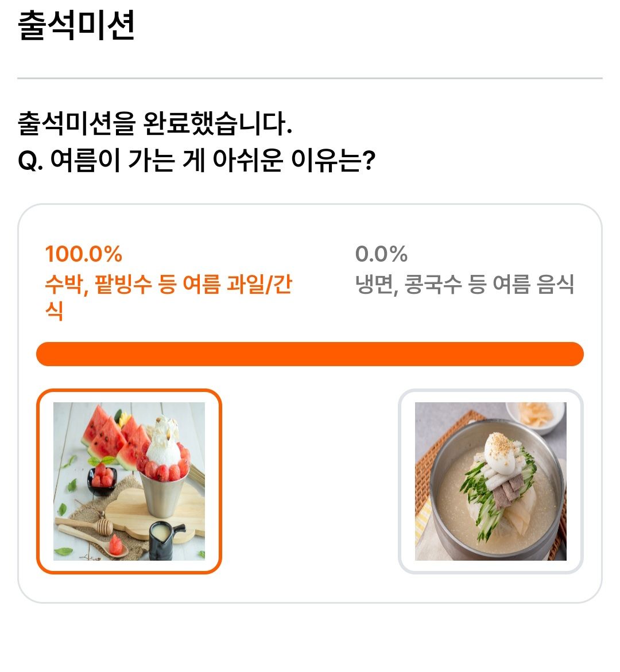620x672 pixels.
Task: Click the orange 100.0% result figure
Action: 84,254
